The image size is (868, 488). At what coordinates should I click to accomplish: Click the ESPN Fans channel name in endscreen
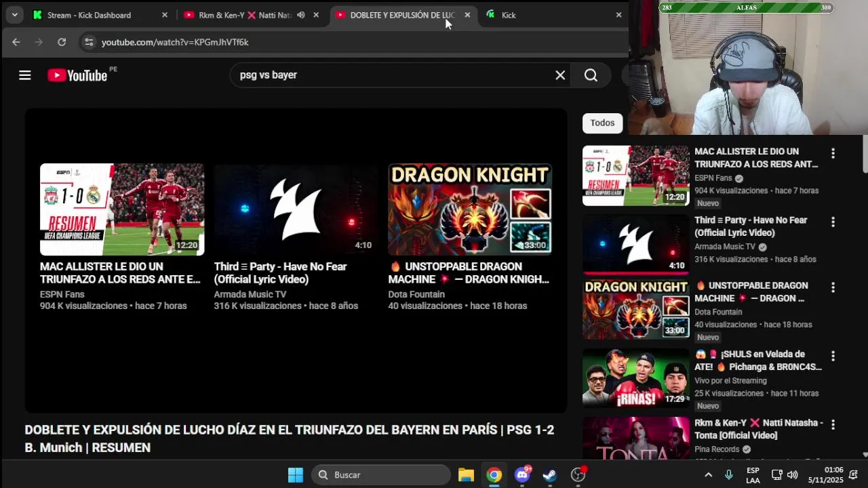pyautogui.click(x=62, y=294)
